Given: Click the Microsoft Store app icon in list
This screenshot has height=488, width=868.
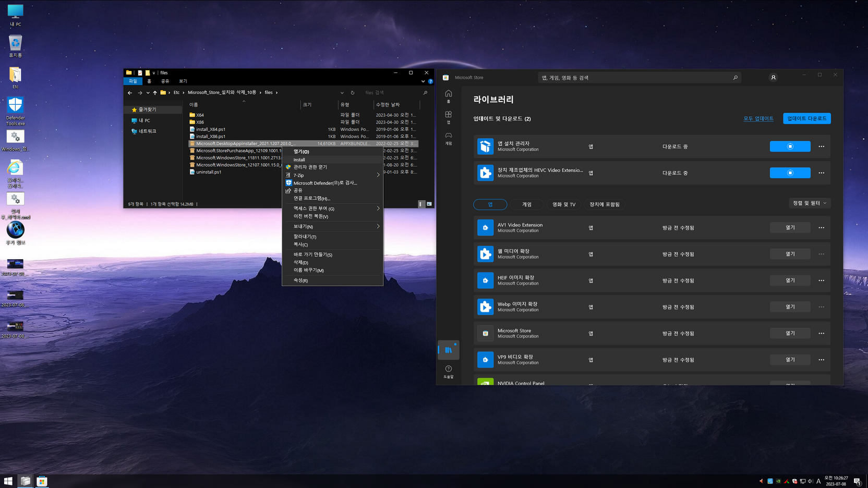Looking at the screenshot, I should pyautogui.click(x=485, y=333).
